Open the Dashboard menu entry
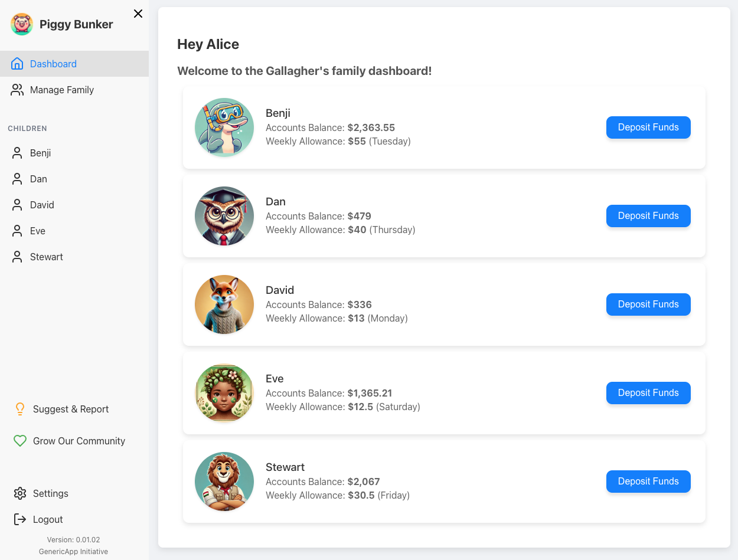738x560 pixels. [53, 63]
